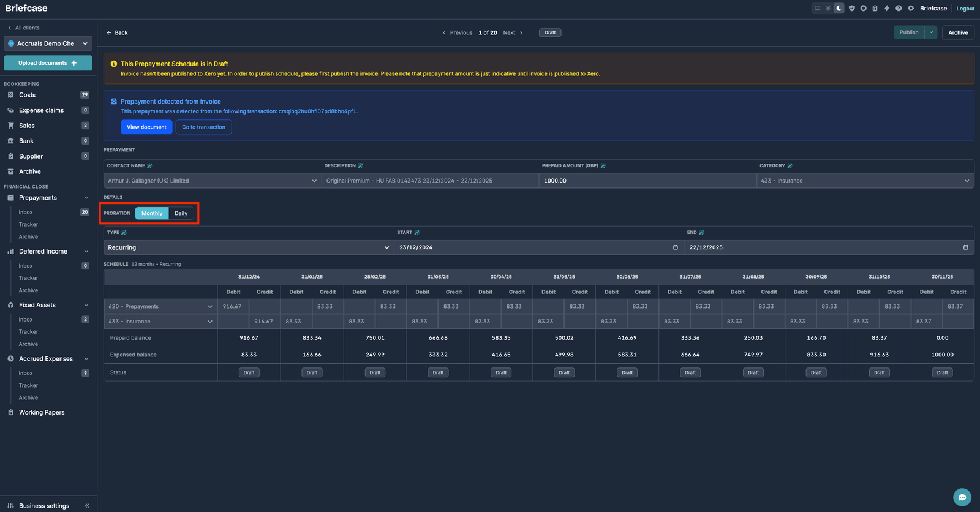Click magic wand icon next to Description
Image resolution: width=980 pixels, height=512 pixels.
pyautogui.click(x=360, y=166)
